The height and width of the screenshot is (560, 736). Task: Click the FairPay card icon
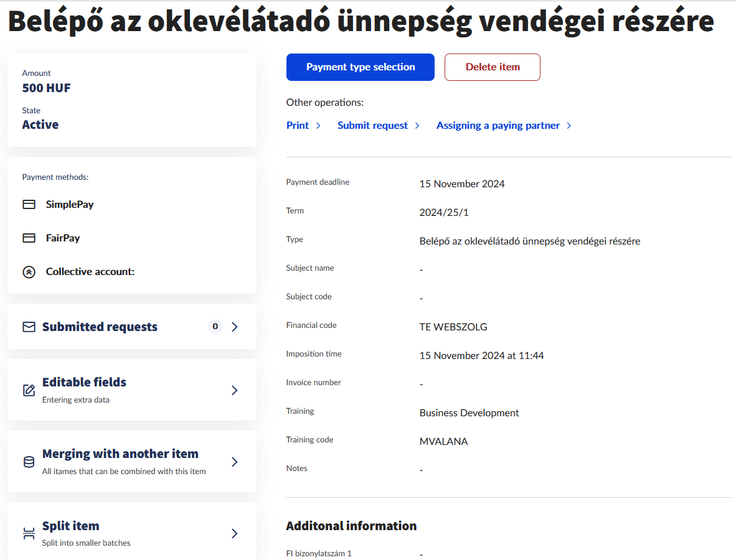coord(29,238)
